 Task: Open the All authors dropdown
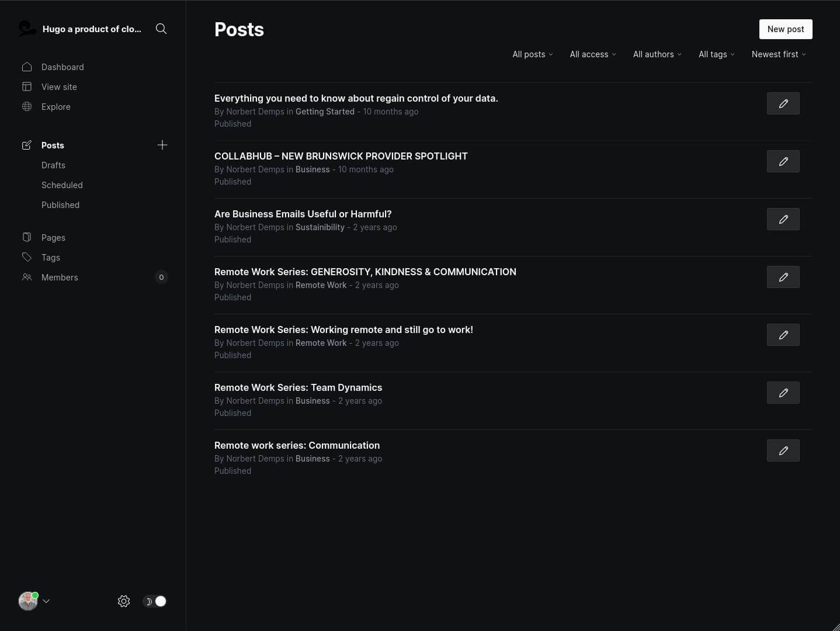click(657, 54)
